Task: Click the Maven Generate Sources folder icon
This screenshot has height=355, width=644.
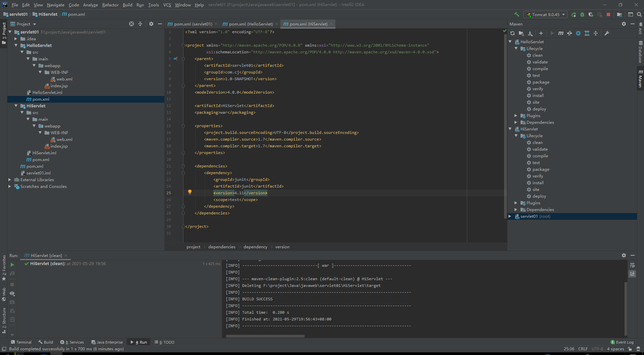Action: click(521, 33)
